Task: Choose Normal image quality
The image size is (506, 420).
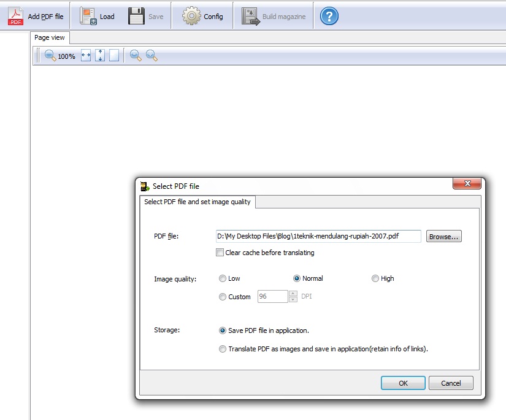Action: tap(297, 278)
